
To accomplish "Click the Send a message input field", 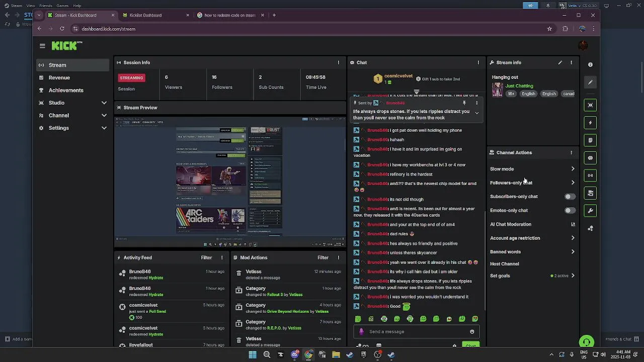I will [x=417, y=332].
